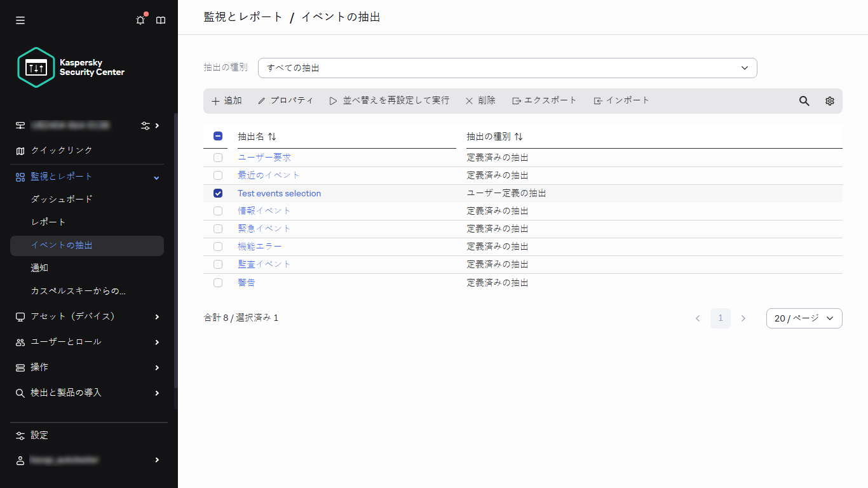Click the 検出と製品の導入 magnifier icon in sidebar
Viewport: 868px width, 488px height.
point(20,393)
